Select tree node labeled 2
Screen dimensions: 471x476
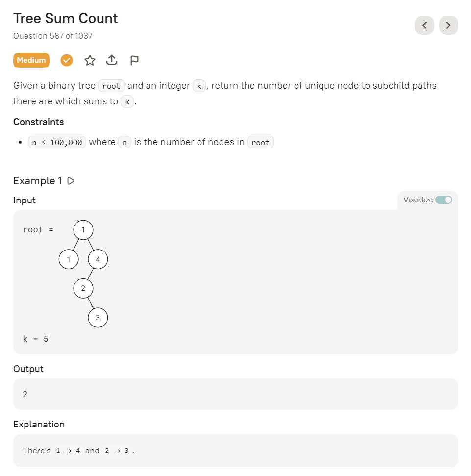tap(83, 288)
